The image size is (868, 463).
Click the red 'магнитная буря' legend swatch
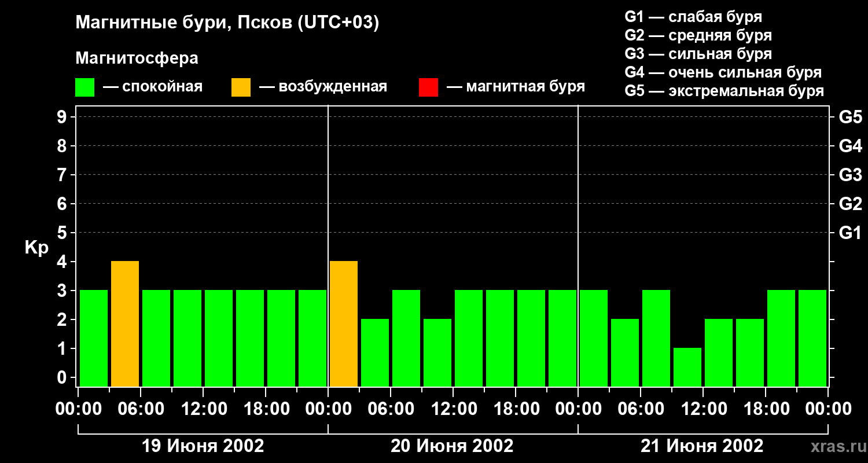click(428, 87)
